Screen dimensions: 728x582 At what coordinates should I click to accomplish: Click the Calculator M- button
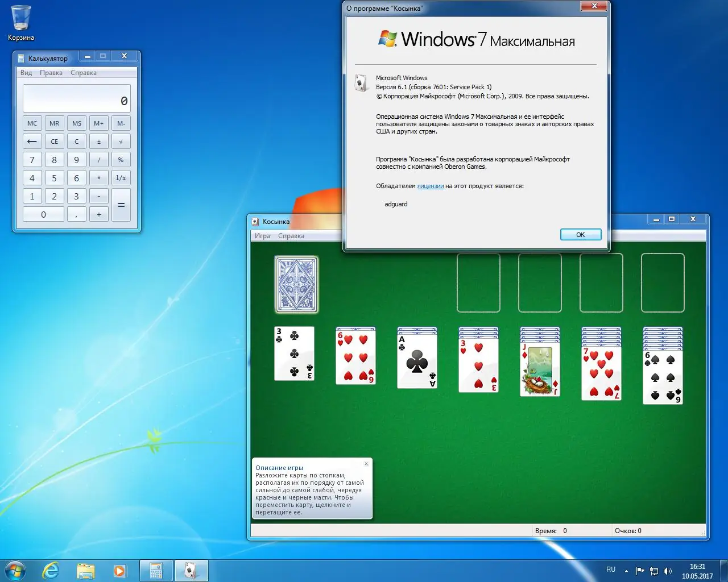[x=121, y=123]
